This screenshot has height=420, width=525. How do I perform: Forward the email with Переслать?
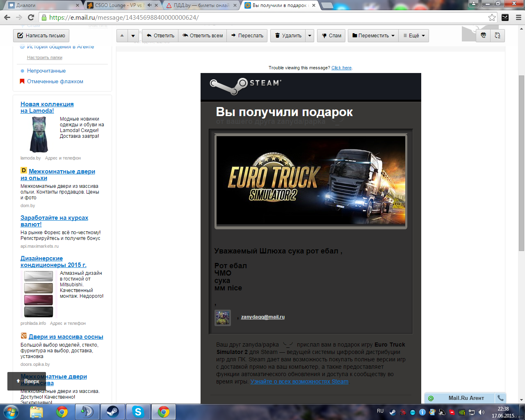tap(247, 36)
